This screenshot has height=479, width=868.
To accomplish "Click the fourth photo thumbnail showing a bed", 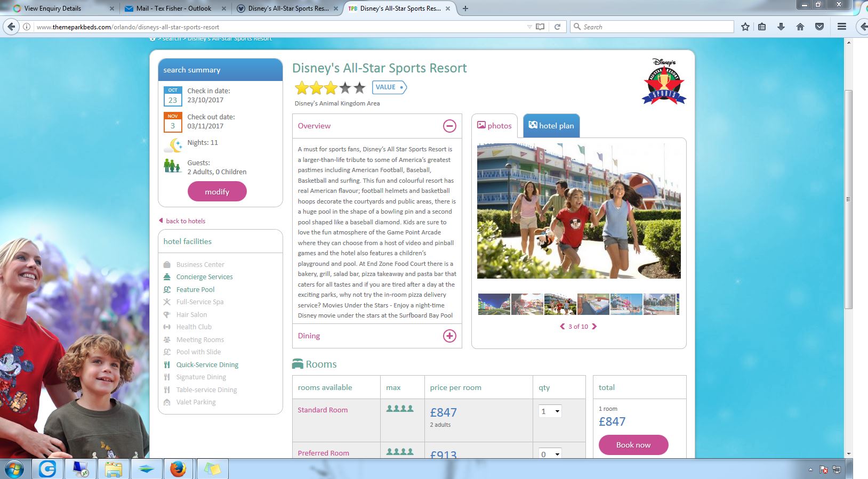I will pos(593,304).
